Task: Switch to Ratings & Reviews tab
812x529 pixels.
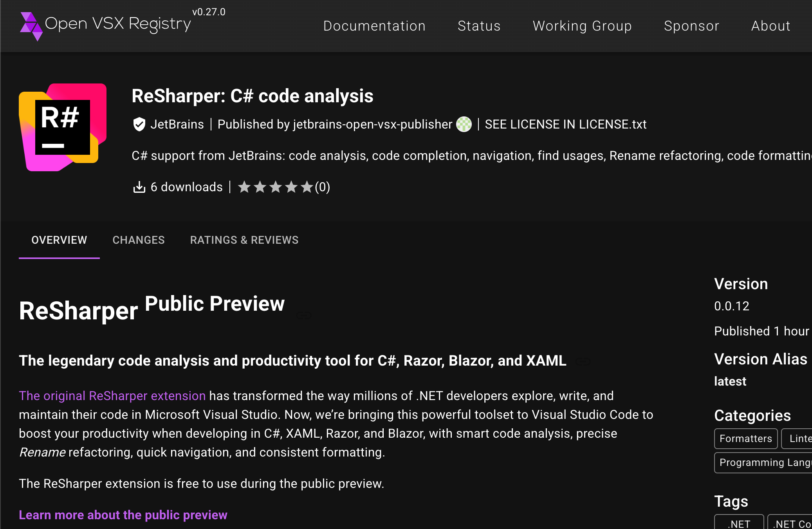Action: tap(244, 240)
